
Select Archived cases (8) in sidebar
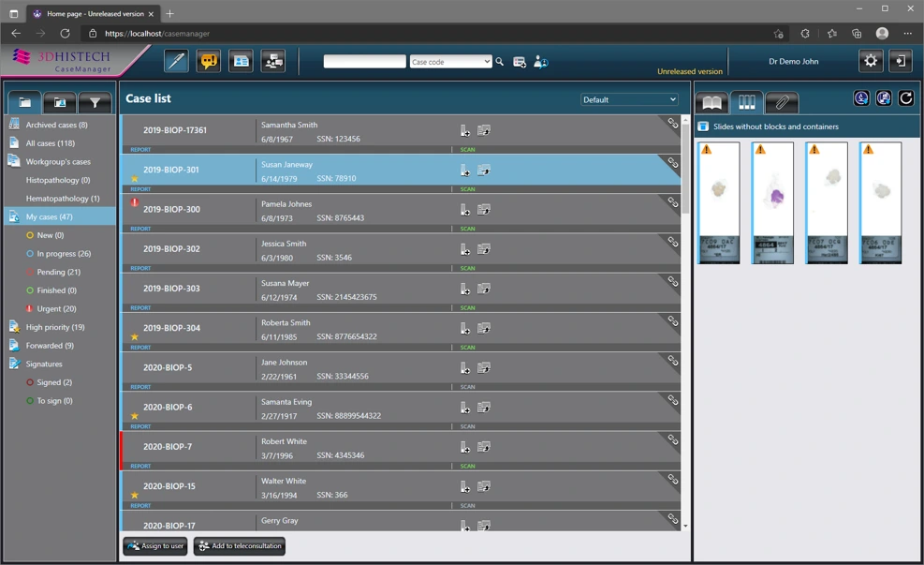click(56, 125)
